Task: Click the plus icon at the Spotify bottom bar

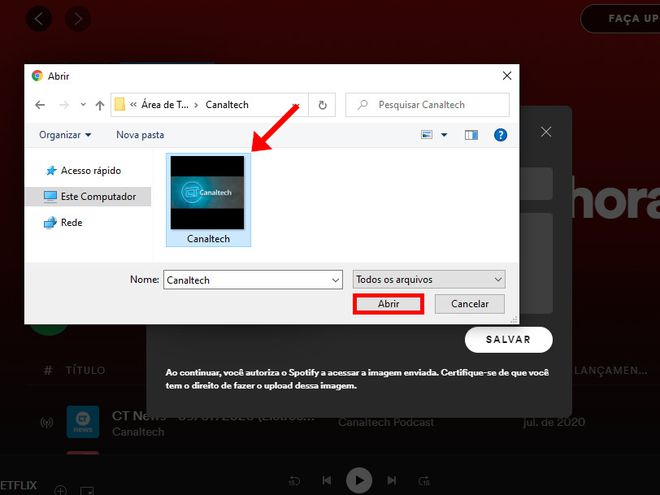Action: point(61,490)
